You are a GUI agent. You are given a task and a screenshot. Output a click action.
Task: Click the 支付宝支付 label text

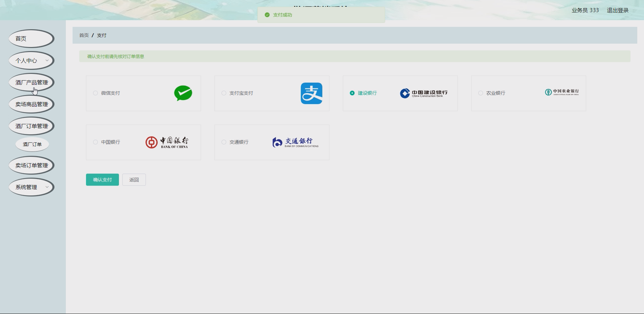tap(241, 93)
